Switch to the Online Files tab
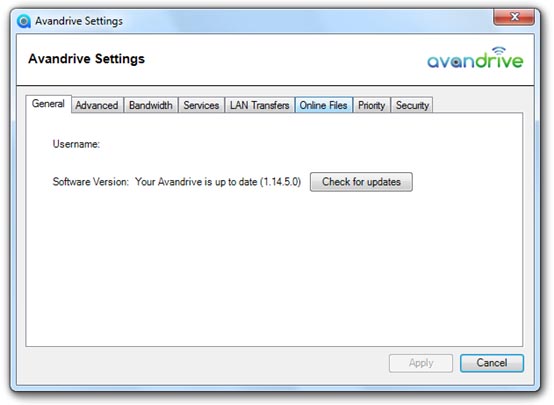This screenshot has height=405, width=554. [324, 105]
